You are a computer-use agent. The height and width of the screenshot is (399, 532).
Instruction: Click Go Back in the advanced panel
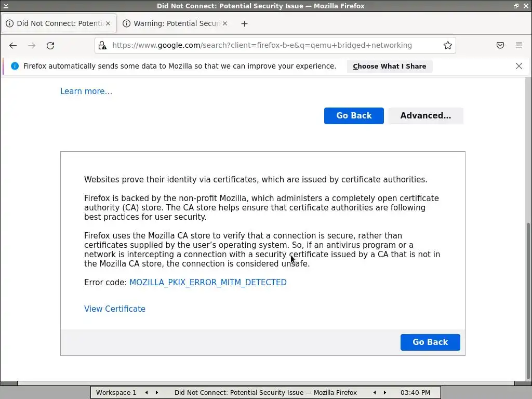[430, 342]
